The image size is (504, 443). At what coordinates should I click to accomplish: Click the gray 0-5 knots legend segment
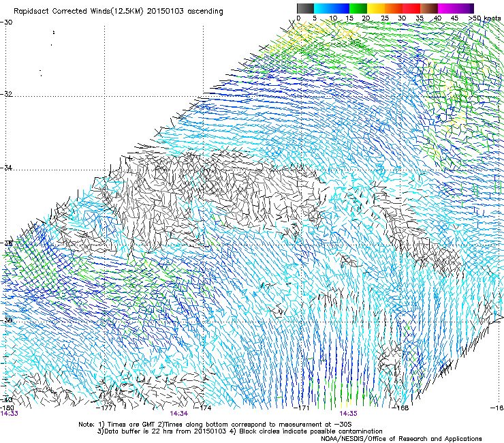(x=305, y=8)
